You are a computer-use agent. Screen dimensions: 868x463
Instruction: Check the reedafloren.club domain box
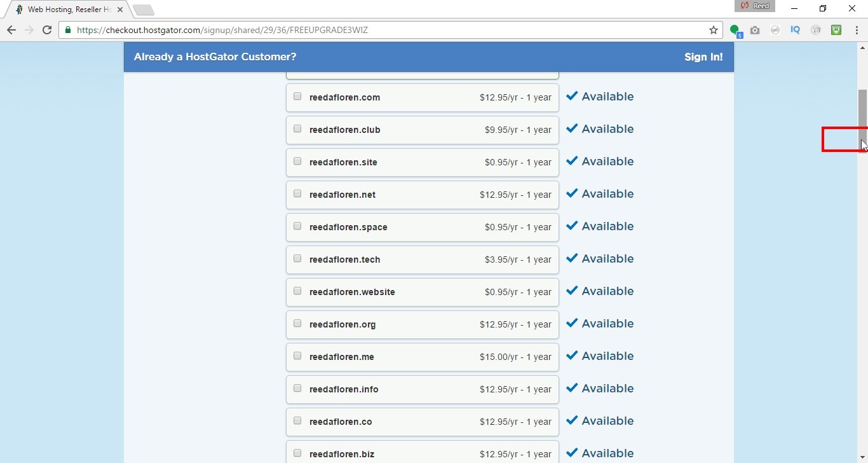tap(297, 129)
